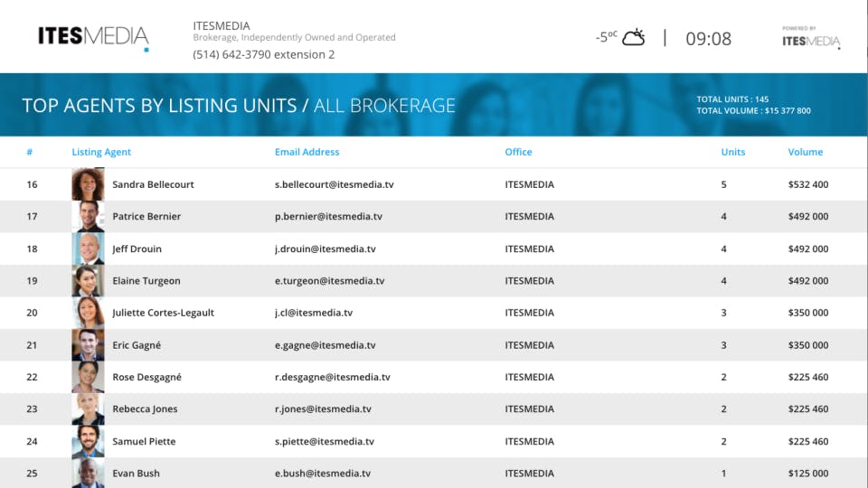Image resolution: width=868 pixels, height=488 pixels.
Task: Click the small Powered by ITESMEDIA logo
Action: (x=811, y=38)
